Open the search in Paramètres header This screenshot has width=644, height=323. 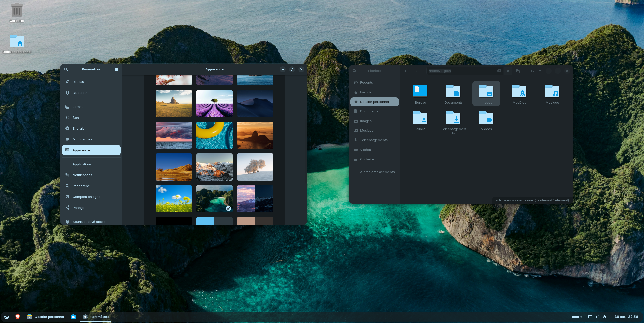(66, 69)
